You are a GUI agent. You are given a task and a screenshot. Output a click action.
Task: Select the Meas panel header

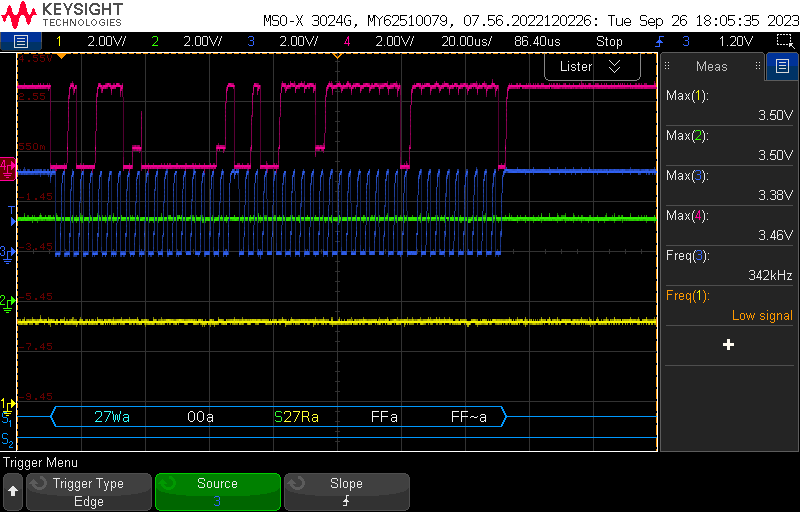[712, 66]
